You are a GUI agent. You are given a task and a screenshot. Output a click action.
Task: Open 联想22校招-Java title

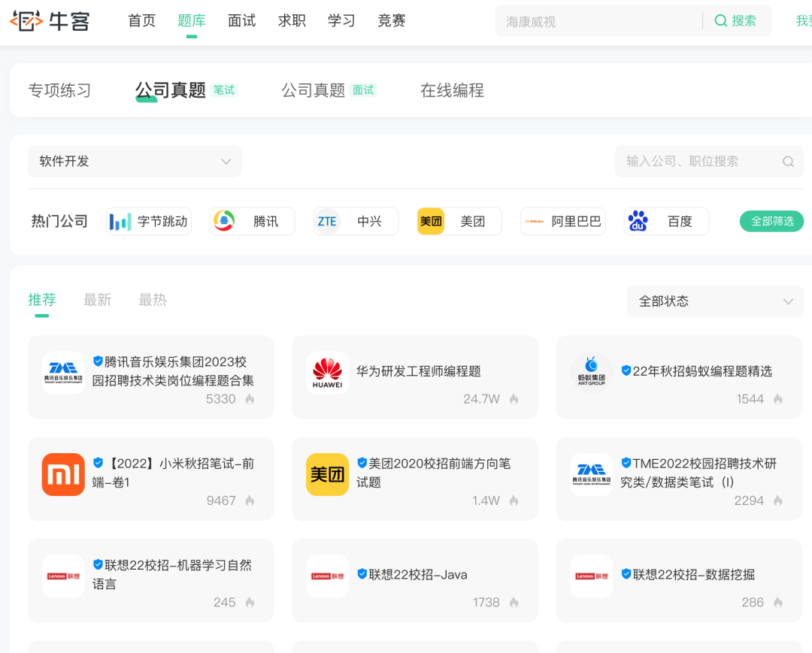tap(418, 574)
